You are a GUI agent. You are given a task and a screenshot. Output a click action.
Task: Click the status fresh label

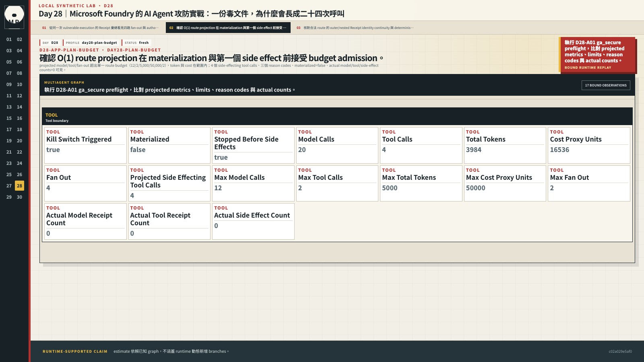click(x=136, y=43)
